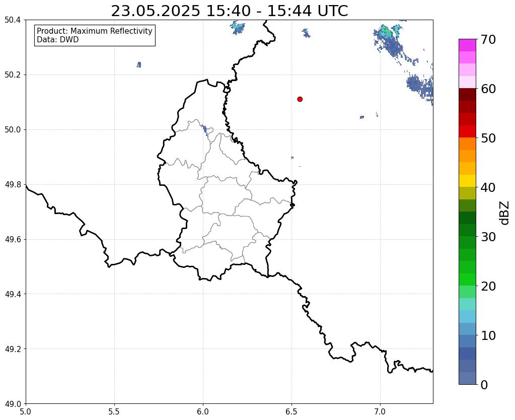This screenshot has height=420, width=515.
Task: Click the colorbar label 'dBZ'
Action: [x=505, y=213]
